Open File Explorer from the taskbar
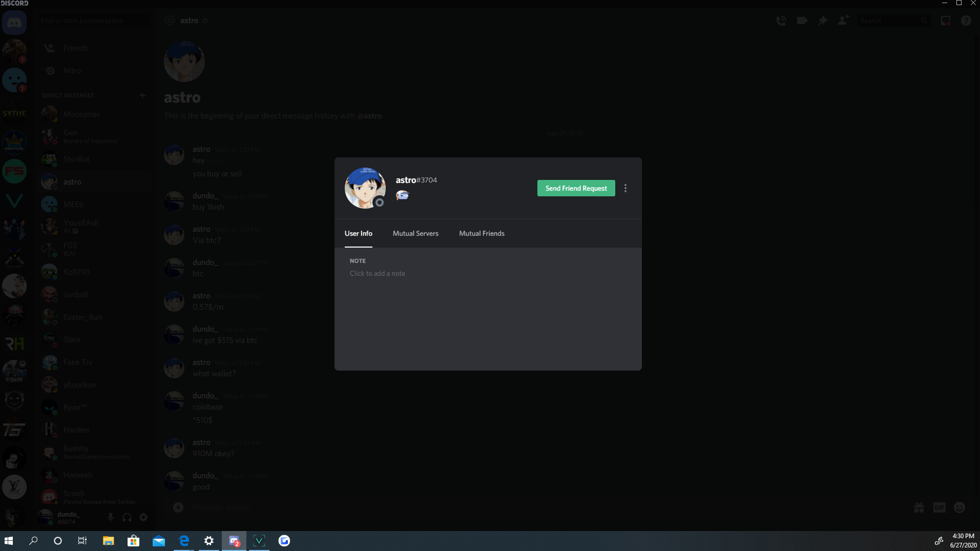The height and width of the screenshot is (551, 980). pos(108,541)
